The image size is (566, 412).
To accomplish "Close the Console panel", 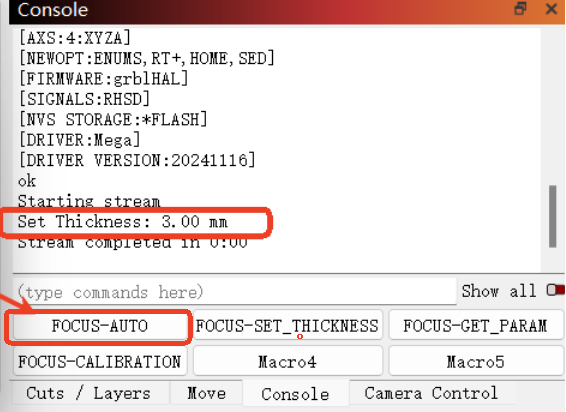I will 551,9.
